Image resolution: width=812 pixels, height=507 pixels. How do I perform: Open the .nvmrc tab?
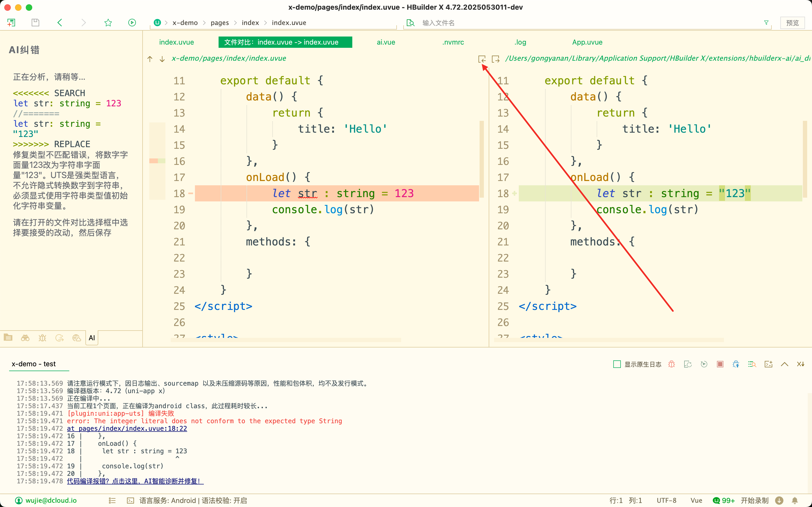453,42
